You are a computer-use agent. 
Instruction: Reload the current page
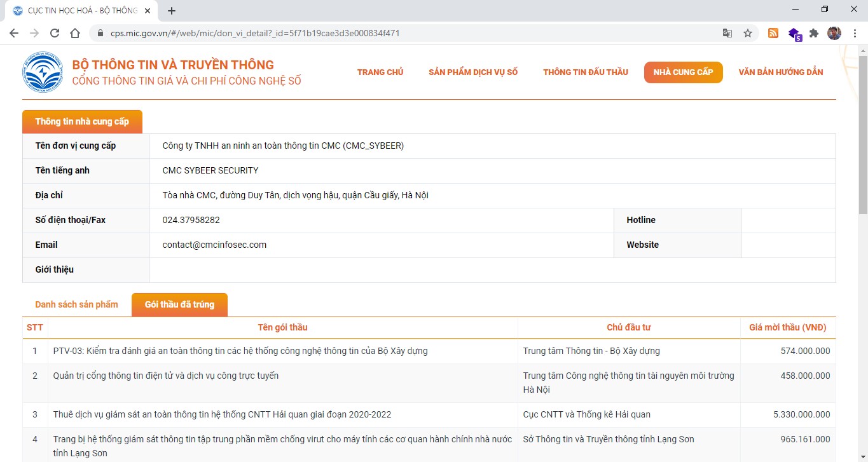pos(55,33)
